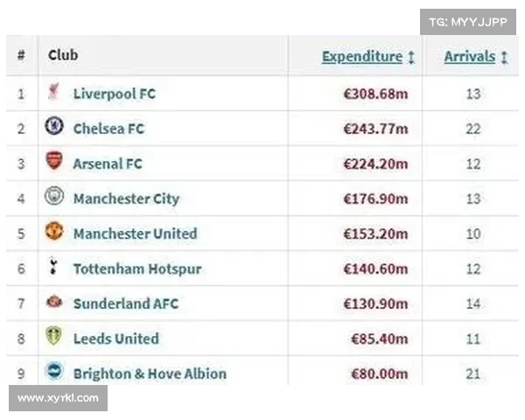Open the Chelsea FC club link
Screen dimensions: 525x420
tap(108, 129)
